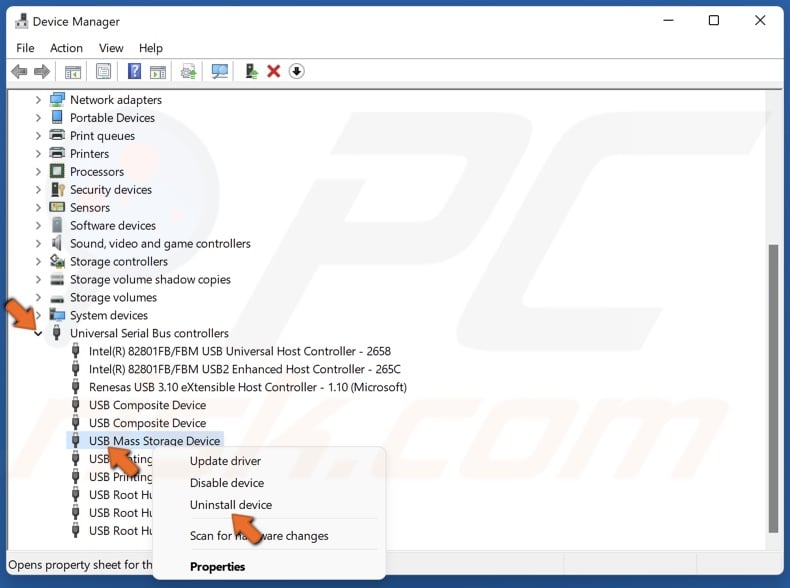The image size is (790, 588).
Task: Click the Forward arrow toolbar icon
Action: pyautogui.click(x=42, y=72)
